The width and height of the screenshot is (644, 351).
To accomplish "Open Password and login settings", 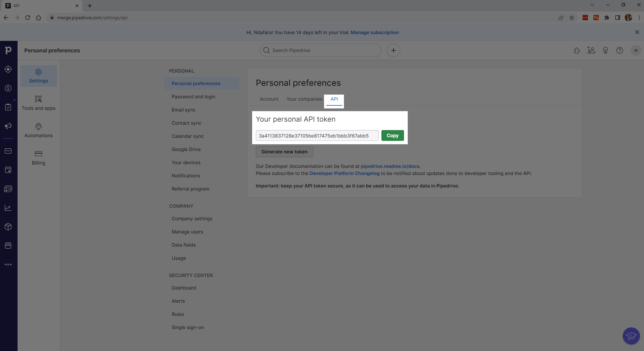I will [193, 97].
